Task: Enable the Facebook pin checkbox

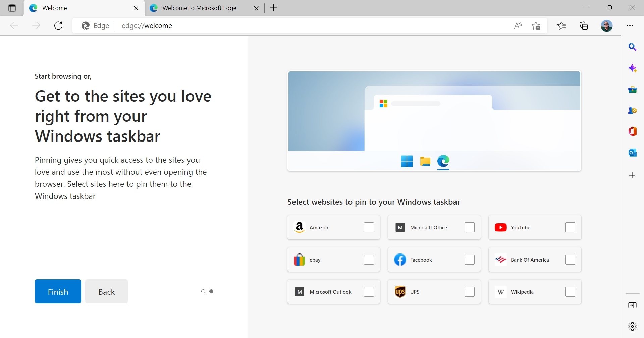Action: coord(469,260)
